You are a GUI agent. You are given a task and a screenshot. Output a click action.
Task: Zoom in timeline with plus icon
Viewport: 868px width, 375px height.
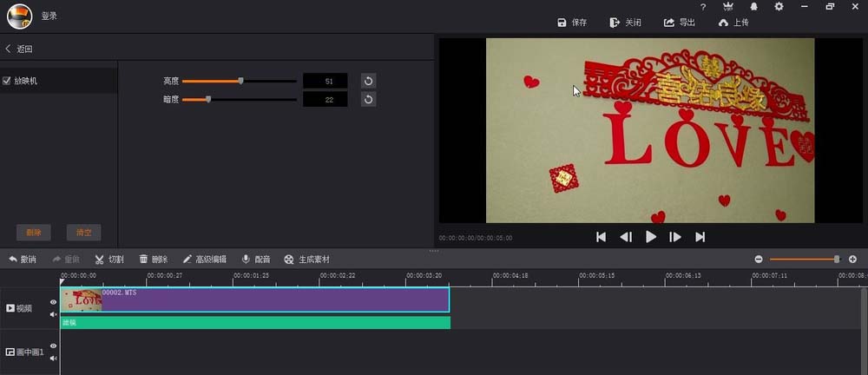click(852, 260)
